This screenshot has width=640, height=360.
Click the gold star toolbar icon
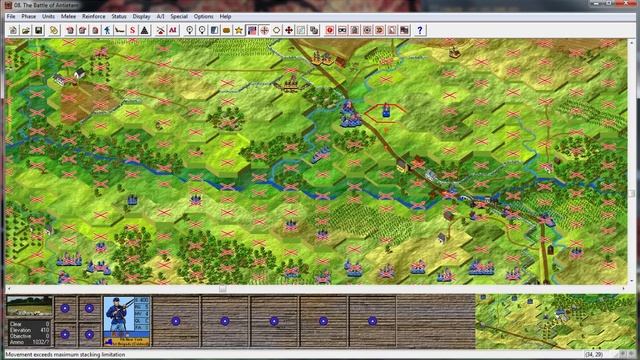(239, 30)
